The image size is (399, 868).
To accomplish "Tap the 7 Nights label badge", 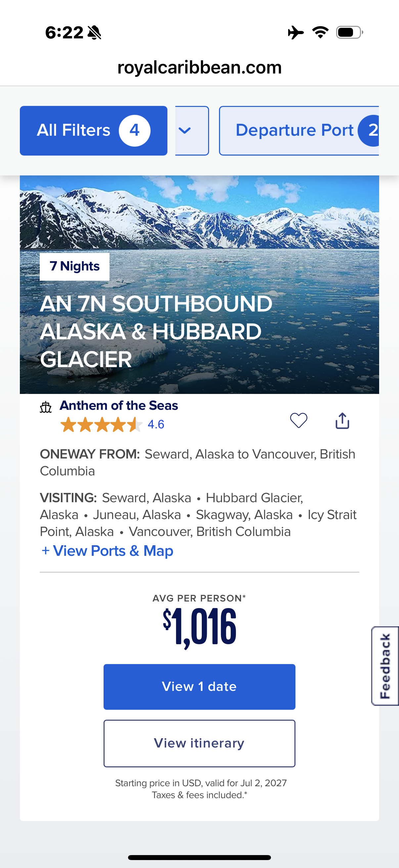I will click(x=74, y=266).
